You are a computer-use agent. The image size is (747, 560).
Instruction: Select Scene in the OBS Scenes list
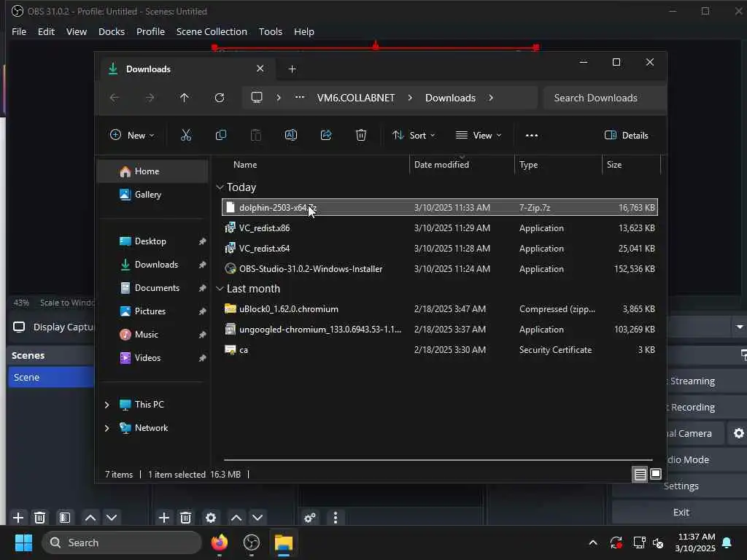[x=52, y=377]
